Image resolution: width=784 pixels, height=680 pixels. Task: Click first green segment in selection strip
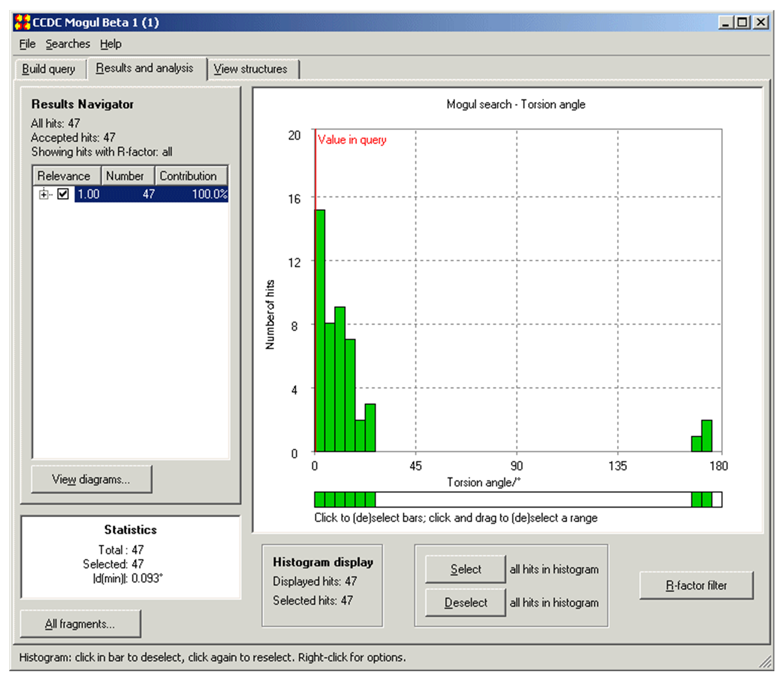(320, 499)
